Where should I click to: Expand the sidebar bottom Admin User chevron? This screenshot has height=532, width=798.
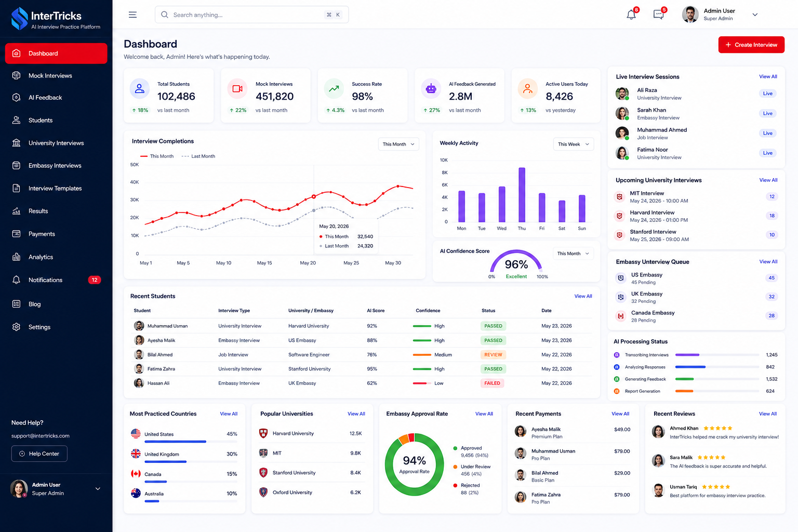pyautogui.click(x=98, y=489)
